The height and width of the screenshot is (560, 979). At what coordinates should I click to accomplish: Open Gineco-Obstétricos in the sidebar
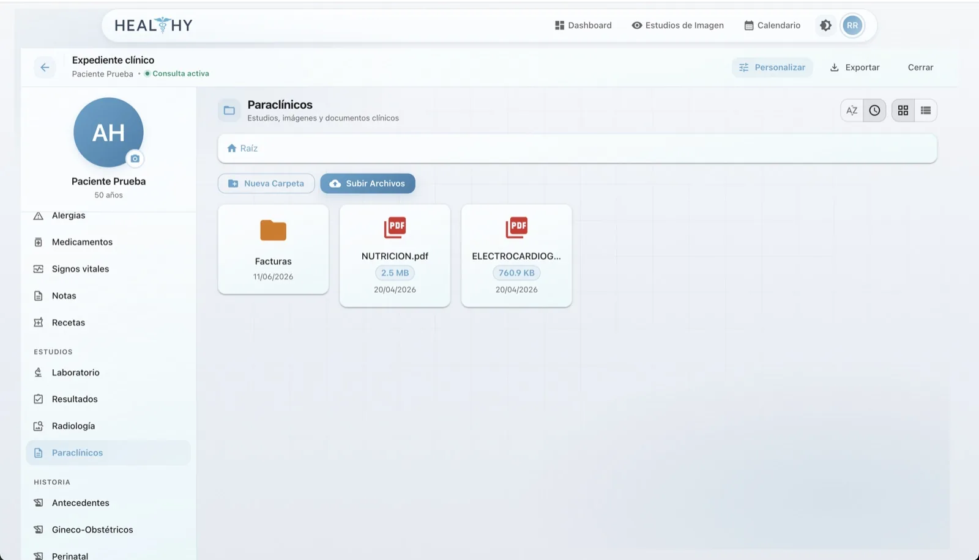coord(108,530)
